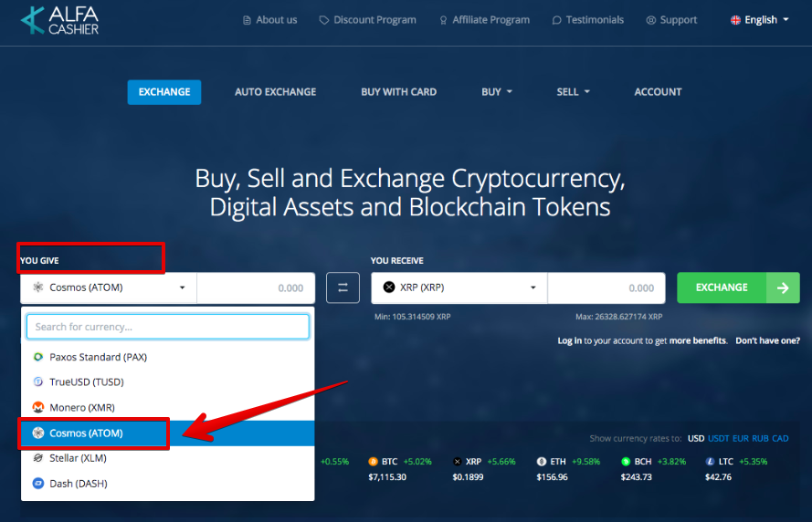Select Dash (DASH) from currency list
Image resolution: width=812 pixels, height=522 pixels.
pyautogui.click(x=168, y=483)
